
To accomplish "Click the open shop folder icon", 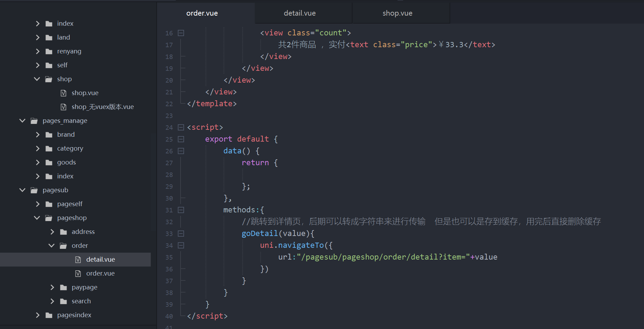I will tap(49, 79).
